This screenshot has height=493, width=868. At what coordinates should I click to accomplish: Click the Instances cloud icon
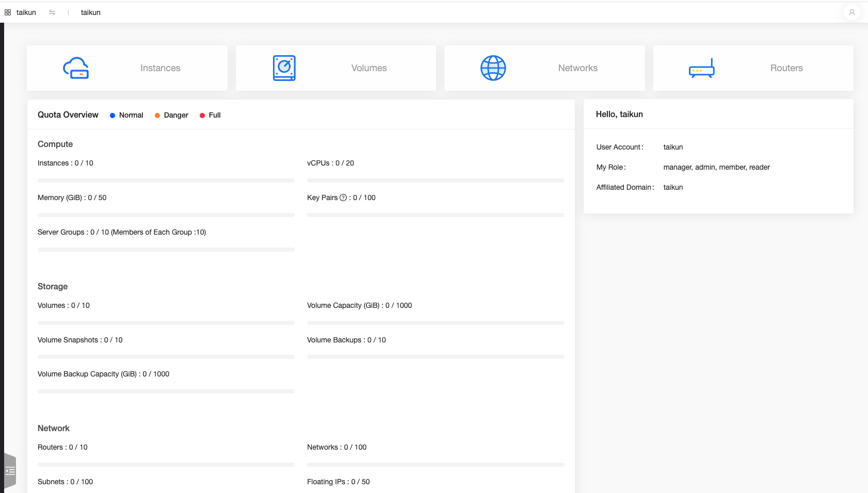pyautogui.click(x=76, y=68)
